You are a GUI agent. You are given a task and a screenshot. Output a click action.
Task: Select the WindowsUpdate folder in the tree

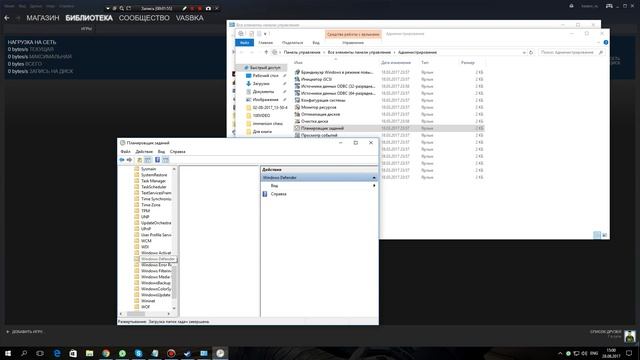(x=156, y=295)
